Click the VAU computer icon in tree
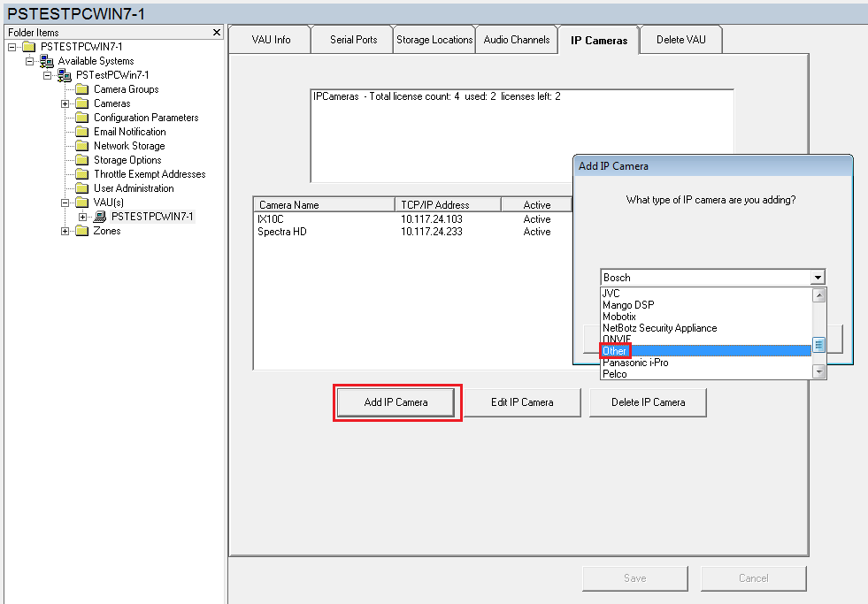Viewport: 868px width, 604px height. coord(100,217)
